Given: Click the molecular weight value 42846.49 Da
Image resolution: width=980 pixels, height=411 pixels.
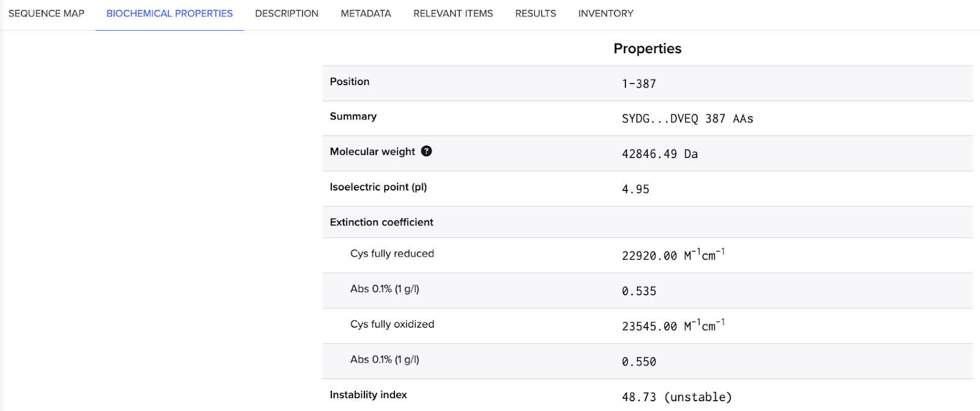Looking at the screenshot, I should click(x=660, y=154).
